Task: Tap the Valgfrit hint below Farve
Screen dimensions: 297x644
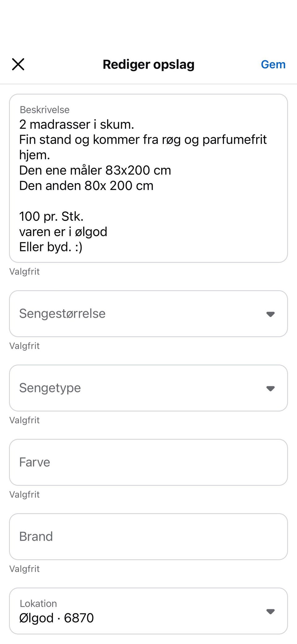Action: coord(24,494)
